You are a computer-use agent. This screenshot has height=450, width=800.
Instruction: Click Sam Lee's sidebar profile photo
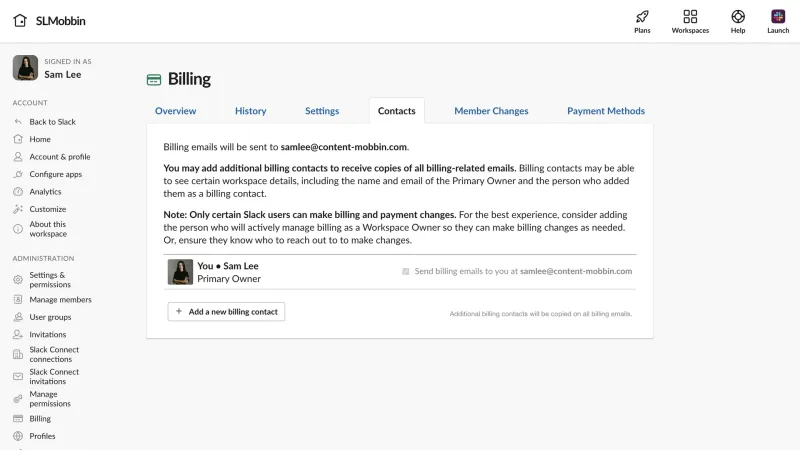(25, 68)
